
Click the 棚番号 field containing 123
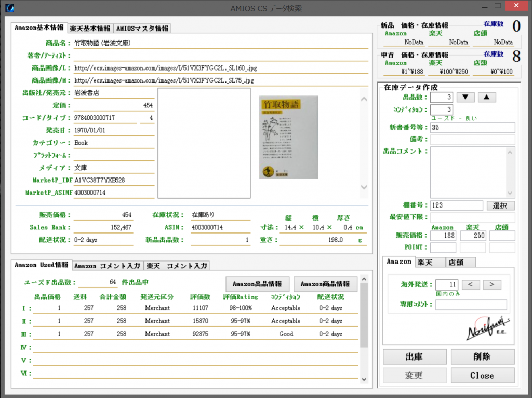(x=457, y=205)
